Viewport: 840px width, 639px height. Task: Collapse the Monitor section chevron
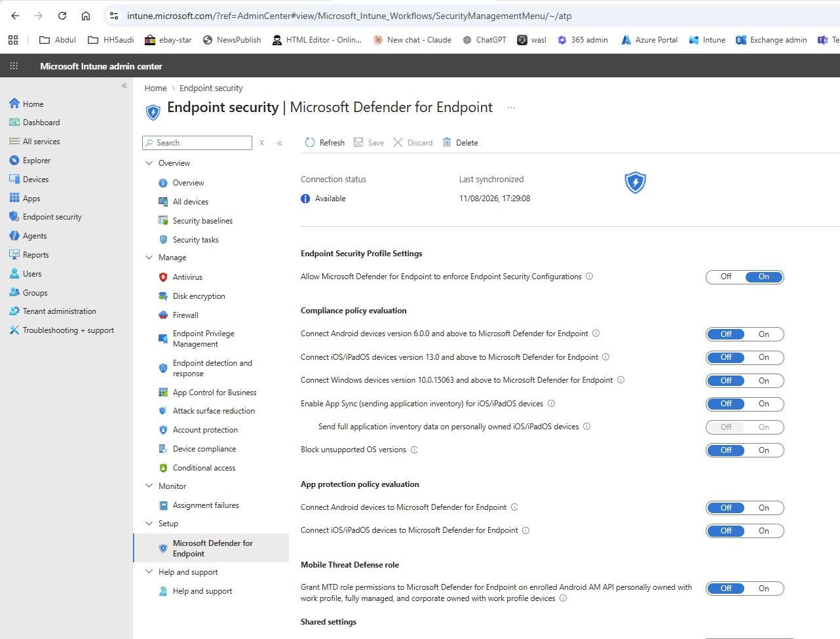point(149,486)
